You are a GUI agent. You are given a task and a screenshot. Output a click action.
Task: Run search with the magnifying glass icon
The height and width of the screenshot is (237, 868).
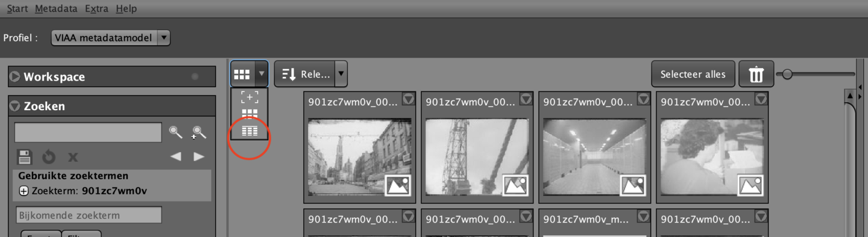pyautogui.click(x=175, y=132)
